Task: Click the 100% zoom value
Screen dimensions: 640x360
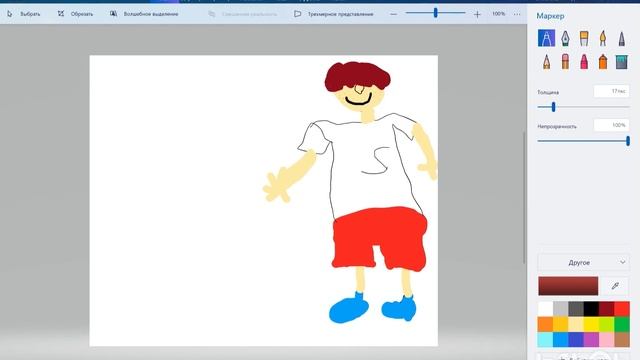Action: click(498, 14)
